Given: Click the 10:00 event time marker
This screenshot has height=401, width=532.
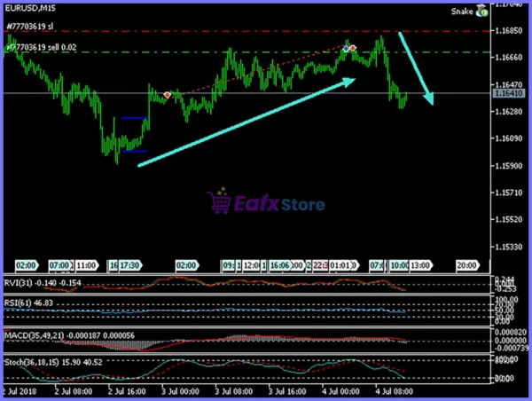Looking at the screenshot, I should pos(399,265).
